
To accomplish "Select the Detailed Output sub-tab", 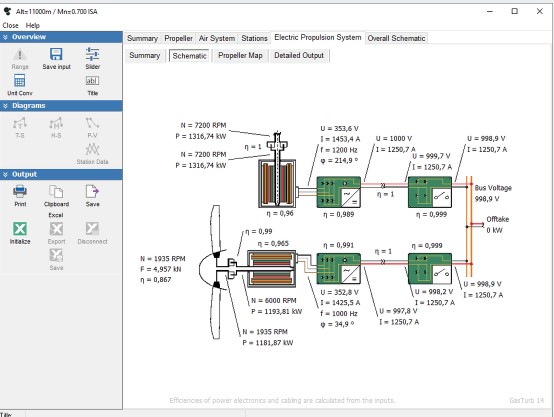I will click(x=299, y=55).
